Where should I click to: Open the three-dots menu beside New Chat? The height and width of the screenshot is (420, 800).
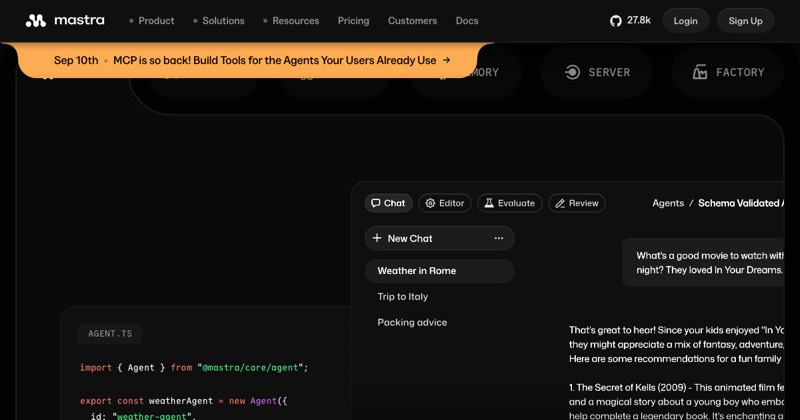point(498,238)
